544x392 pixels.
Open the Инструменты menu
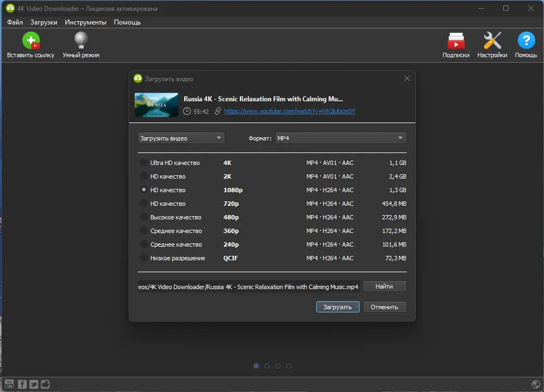(x=86, y=22)
